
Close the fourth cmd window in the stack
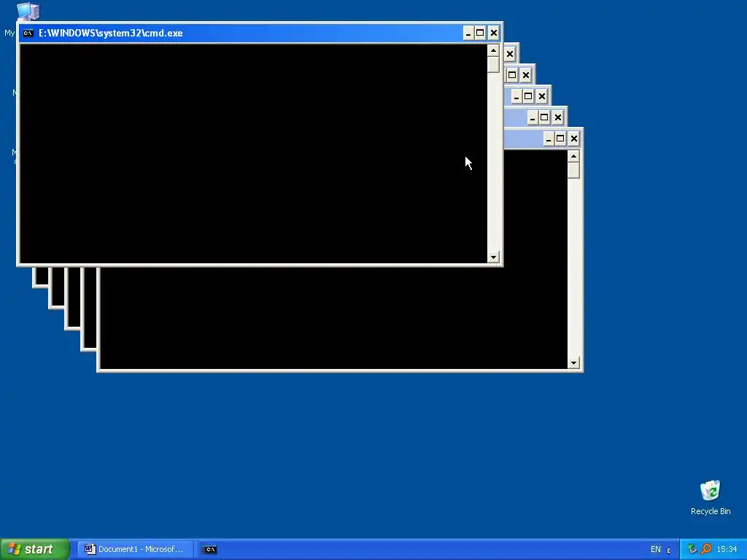[542, 96]
